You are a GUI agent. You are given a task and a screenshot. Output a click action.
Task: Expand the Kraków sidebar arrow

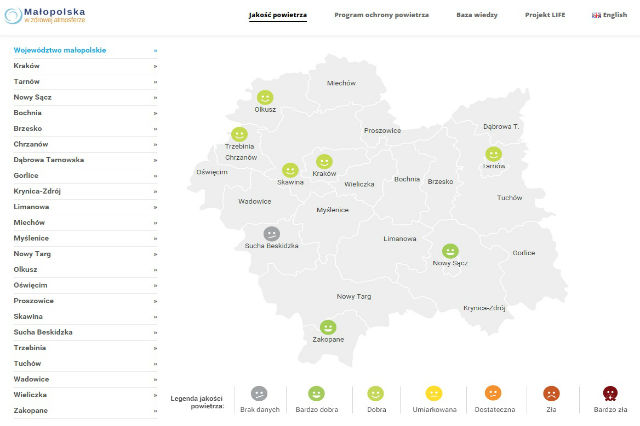pyautogui.click(x=155, y=66)
